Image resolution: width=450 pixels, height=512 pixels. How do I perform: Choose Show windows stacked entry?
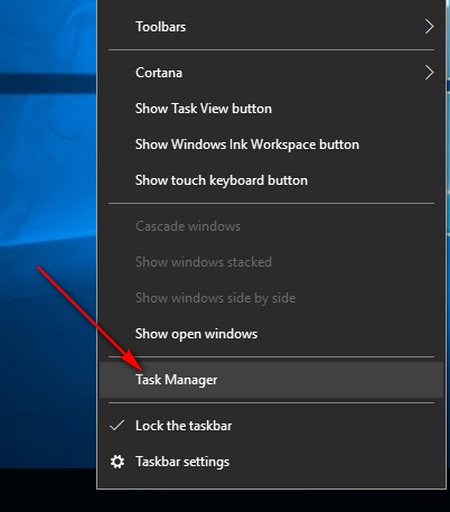tap(272, 262)
